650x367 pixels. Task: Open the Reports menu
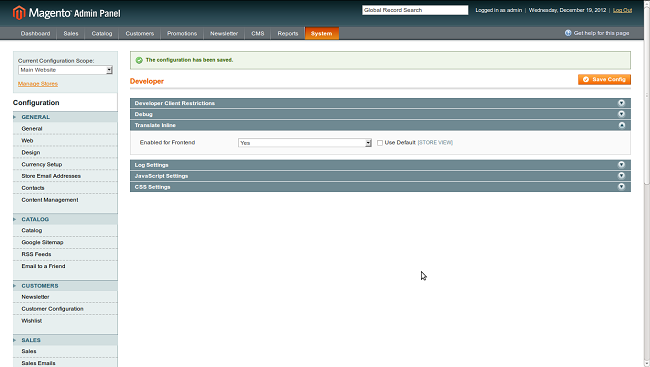(288, 33)
